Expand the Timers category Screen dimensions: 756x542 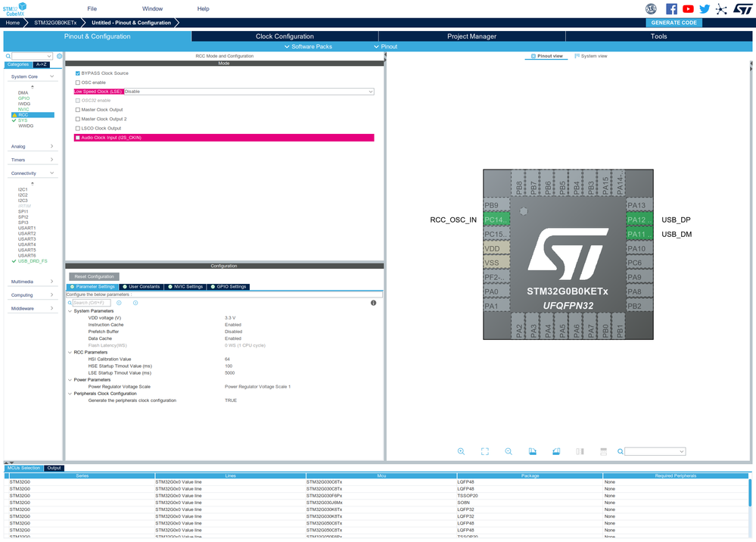pos(51,160)
